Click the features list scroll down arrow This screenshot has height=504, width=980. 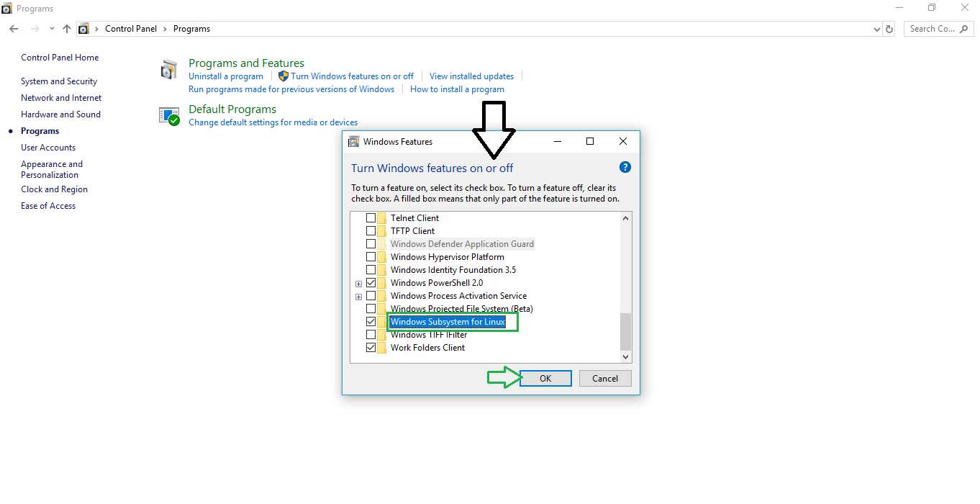625,356
